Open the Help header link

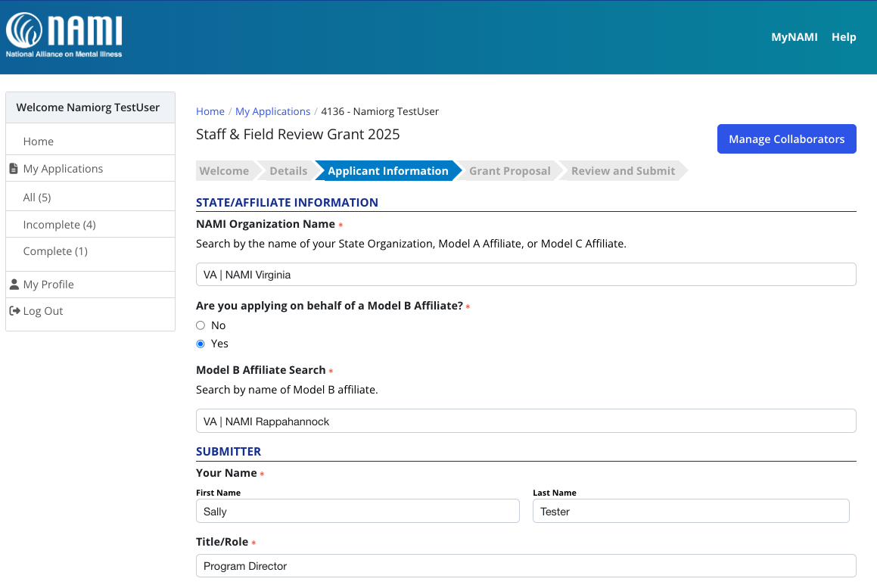pos(844,37)
